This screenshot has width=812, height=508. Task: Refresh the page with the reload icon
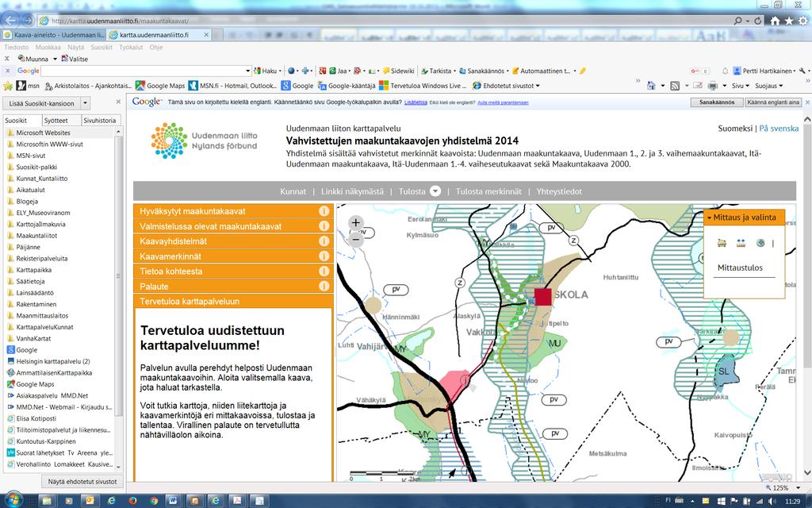(757, 21)
